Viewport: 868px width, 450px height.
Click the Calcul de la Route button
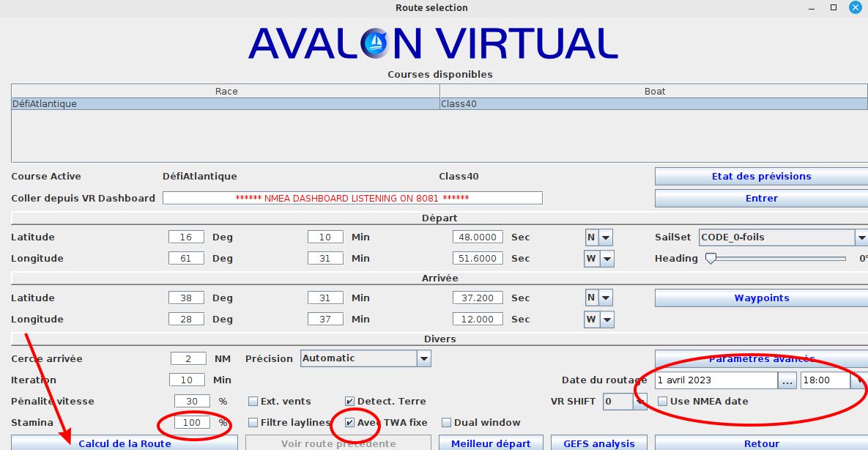[125, 443]
